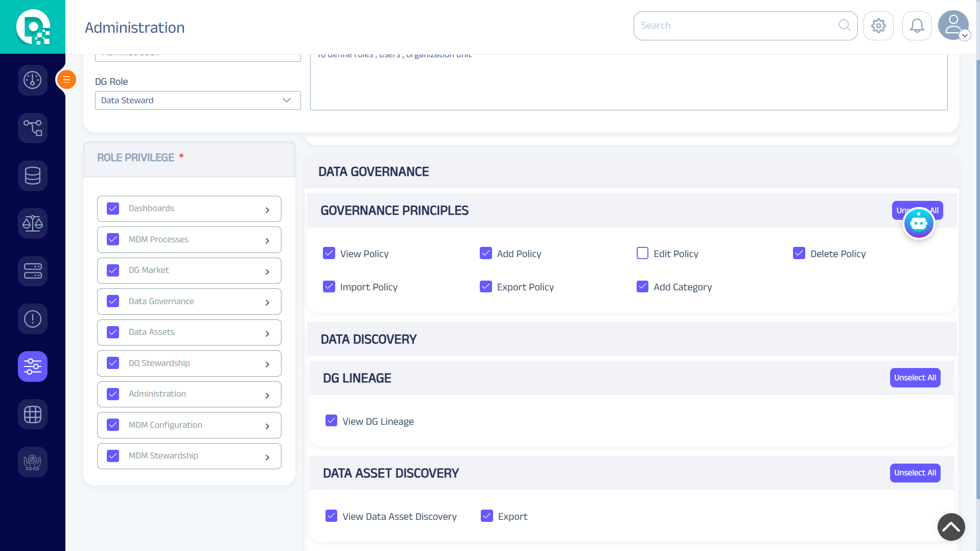Click Unselect All for DG Lineage
Viewport: 980px width, 551px height.
point(915,378)
